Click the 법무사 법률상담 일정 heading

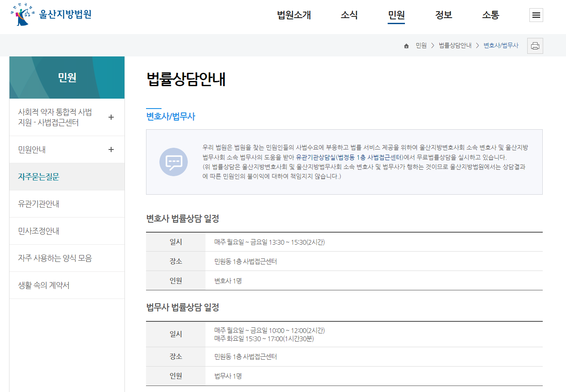[183, 308]
